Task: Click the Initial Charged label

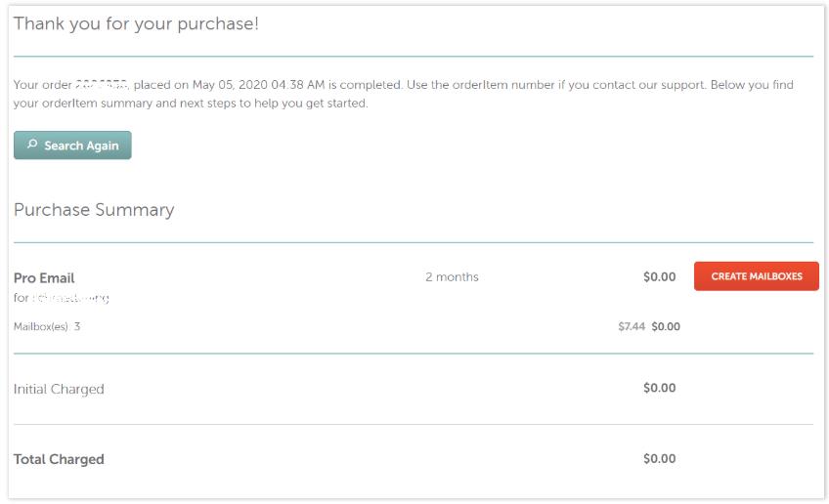Action: 59,389
